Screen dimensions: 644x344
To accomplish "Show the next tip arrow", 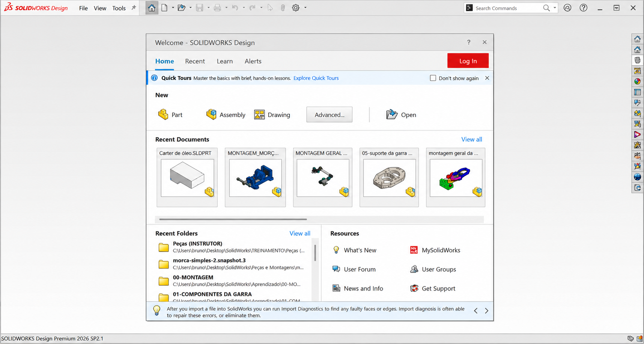I will click(x=486, y=311).
